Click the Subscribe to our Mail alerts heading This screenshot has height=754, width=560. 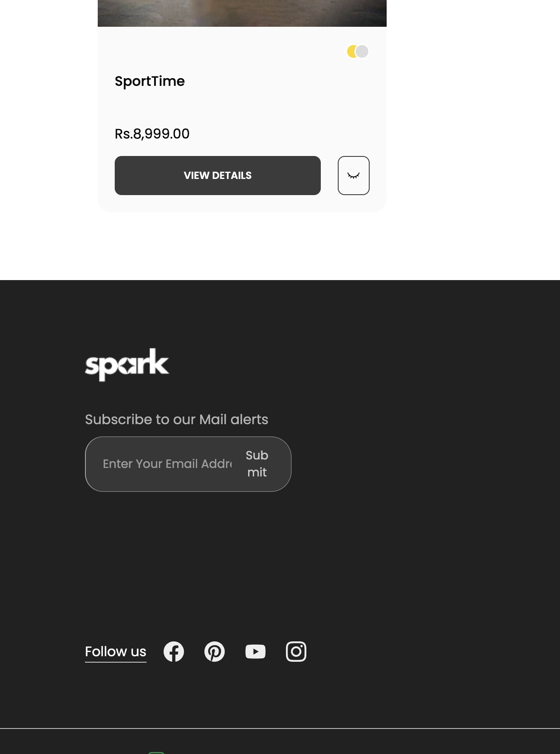pos(176,420)
